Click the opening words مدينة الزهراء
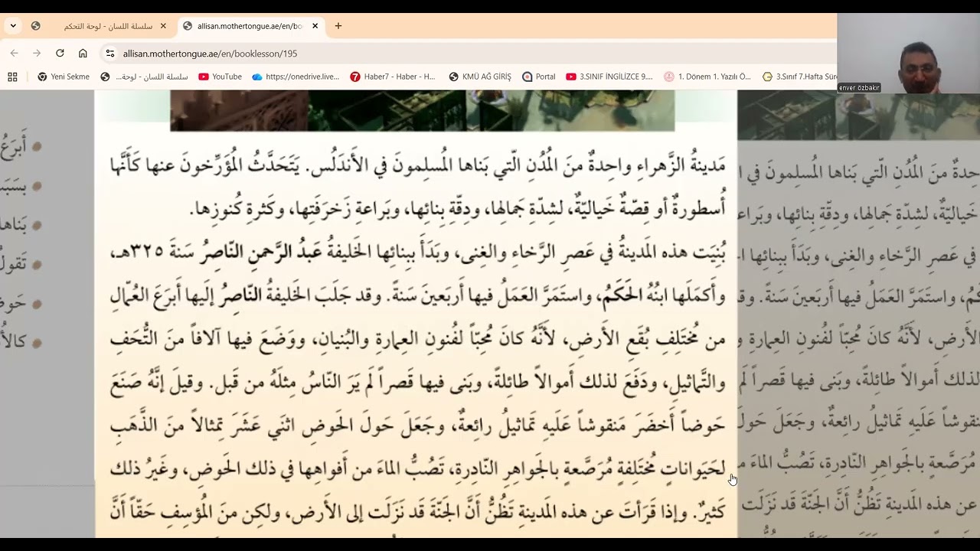 click(x=680, y=164)
